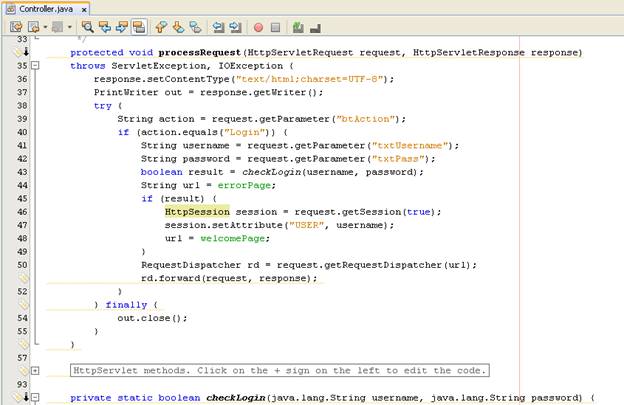This screenshot has height=405, width=624.
Task: Click highlighted HttpSession type on line 46
Action: 197,212
